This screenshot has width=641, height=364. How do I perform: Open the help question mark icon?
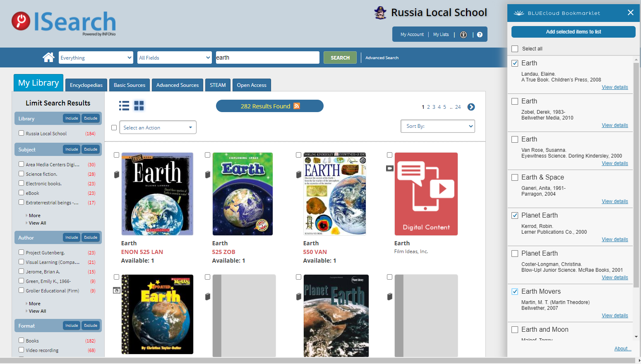tap(480, 35)
